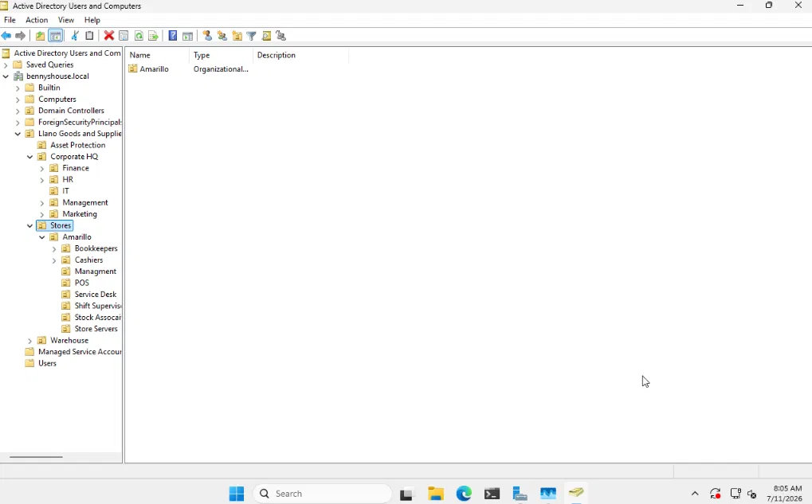Create a new group with the toolbar icon
Screen dimensions: 812x504
tap(222, 36)
